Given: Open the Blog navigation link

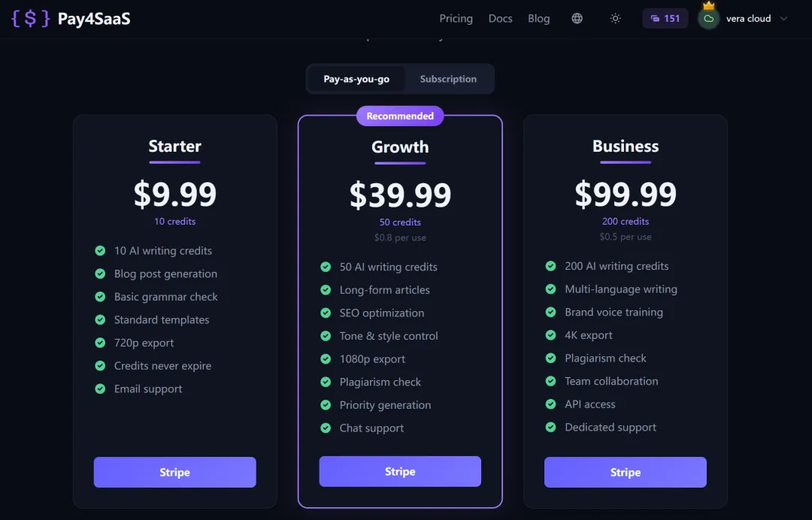Looking at the screenshot, I should [x=538, y=19].
